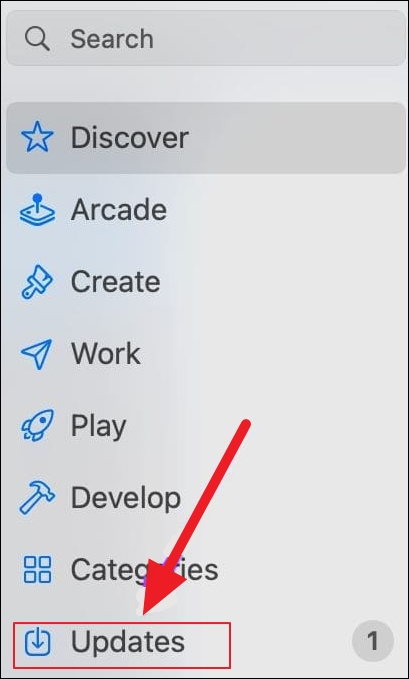Select the Develop sidebar entry
The image size is (409, 679).
coord(206,498)
